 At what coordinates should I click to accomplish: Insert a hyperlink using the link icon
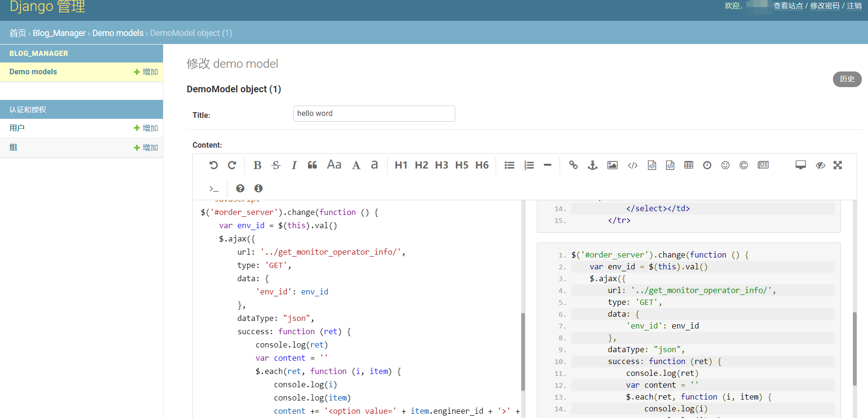click(x=573, y=165)
